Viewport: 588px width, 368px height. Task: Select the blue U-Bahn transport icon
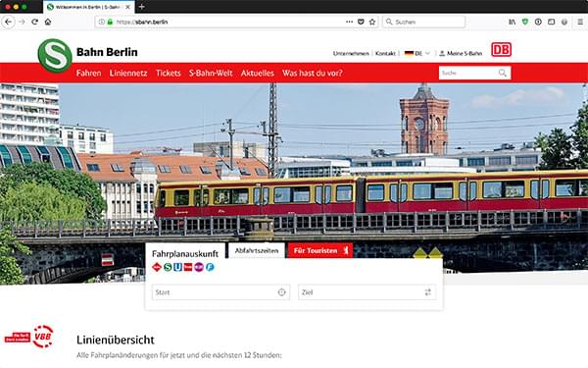(177, 267)
